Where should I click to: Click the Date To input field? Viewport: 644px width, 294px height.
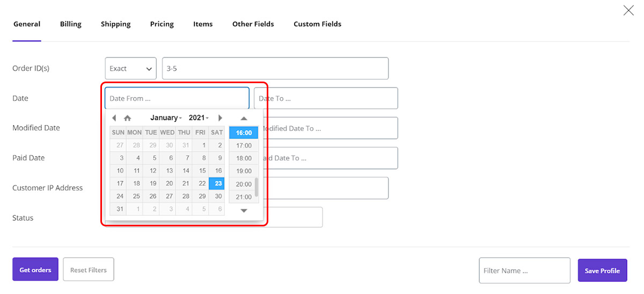[x=326, y=99]
